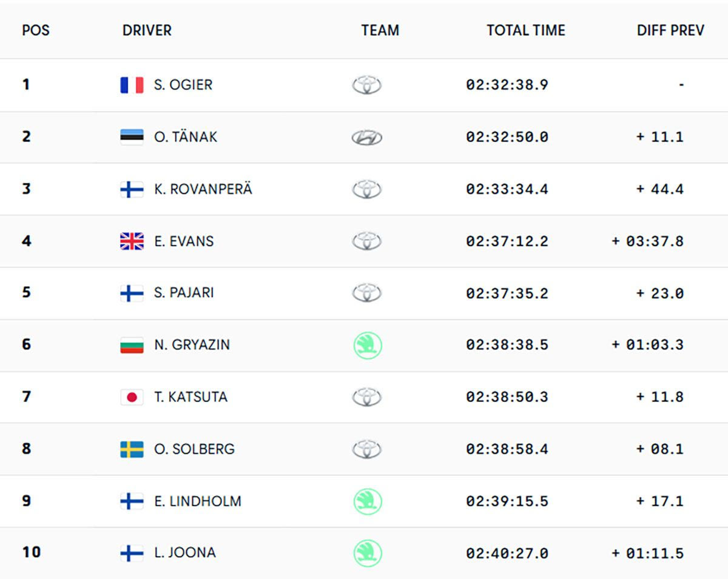
Task: Click the Skoda logo in Gryazin's row
Action: coord(368,345)
